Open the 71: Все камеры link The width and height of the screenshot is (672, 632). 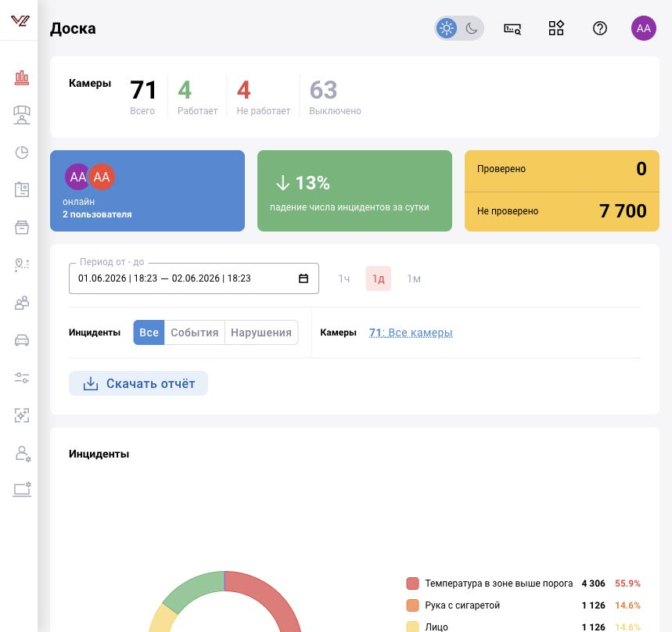pyautogui.click(x=411, y=332)
